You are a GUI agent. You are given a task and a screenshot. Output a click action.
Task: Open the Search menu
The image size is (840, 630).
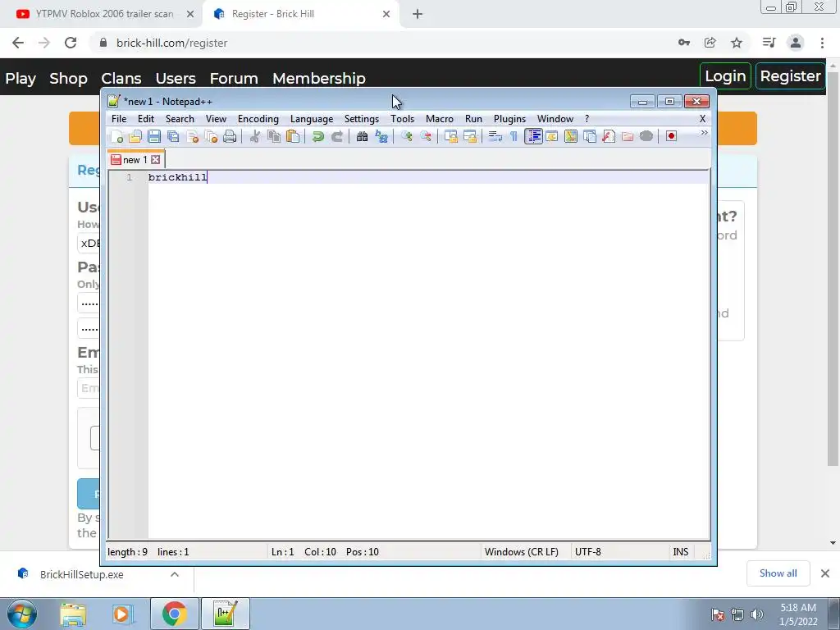(180, 118)
